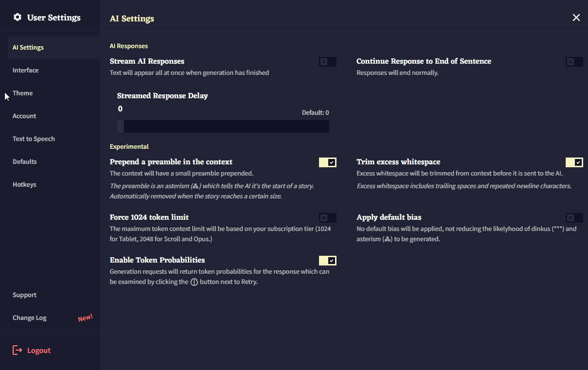Open the Interface settings tab
Image resolution: width=588 pixels, height=370 pixels.
coord(26,70)
